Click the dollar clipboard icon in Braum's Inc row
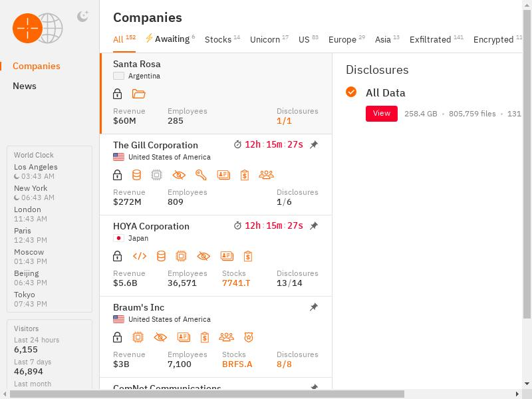 pos(205,337)
